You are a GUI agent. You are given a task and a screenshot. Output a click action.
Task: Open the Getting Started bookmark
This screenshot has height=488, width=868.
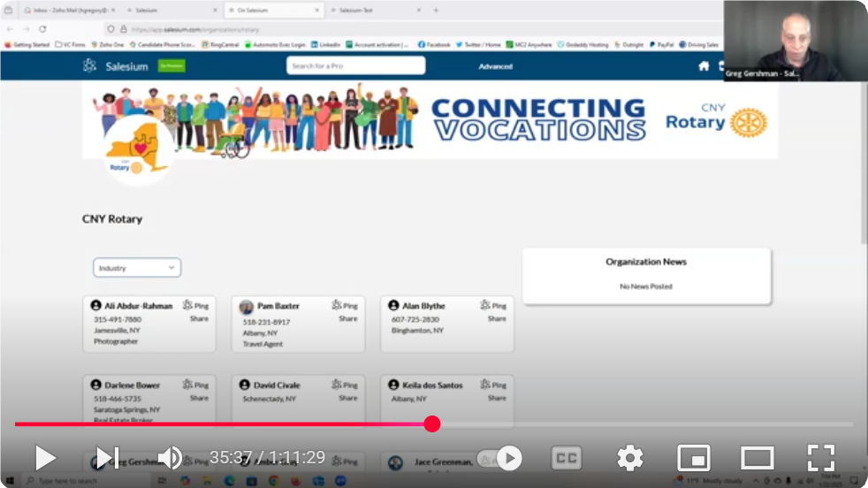pyautogui.click(x=27, y=44)
